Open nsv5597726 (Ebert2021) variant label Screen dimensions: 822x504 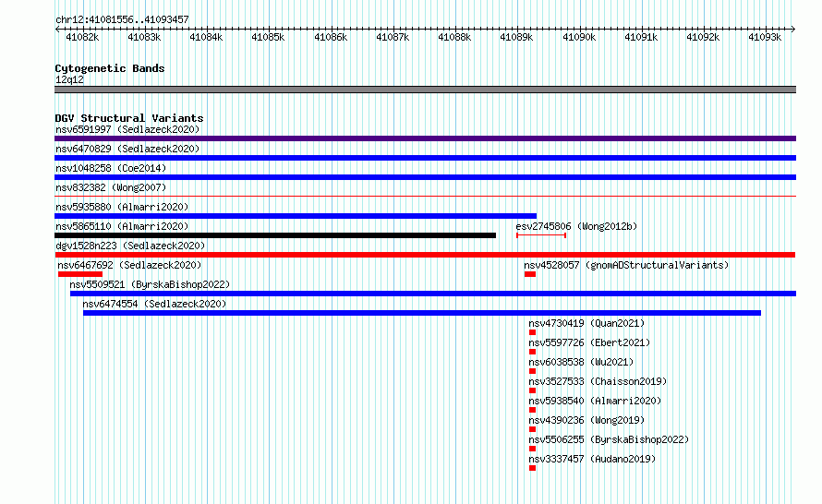click(x=589, y=342)
